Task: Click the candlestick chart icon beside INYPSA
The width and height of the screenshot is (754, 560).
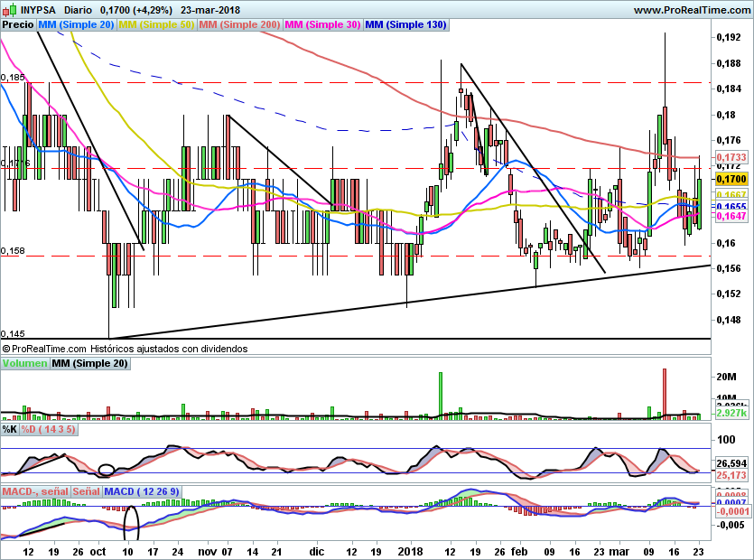Action: point(9,9)
